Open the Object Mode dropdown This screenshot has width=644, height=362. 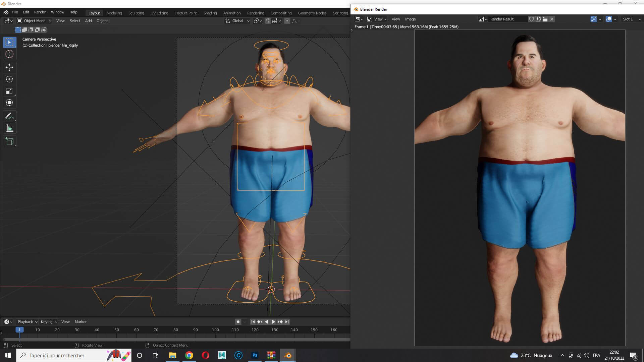click(x=34, y=21)
